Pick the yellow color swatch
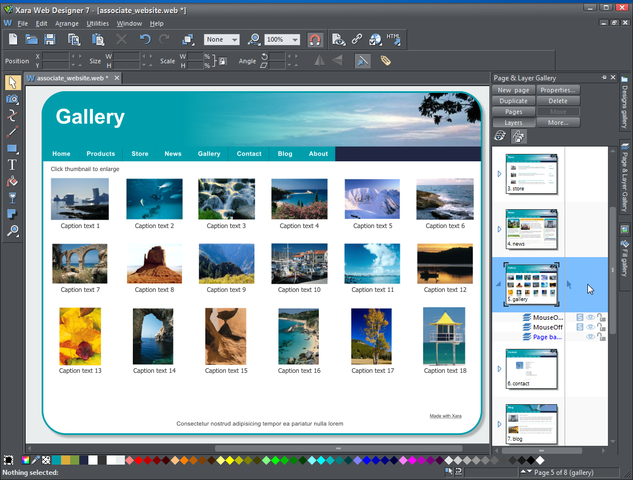Image resolution: width=633 pixels, height=480 pixels. (230, 460)
